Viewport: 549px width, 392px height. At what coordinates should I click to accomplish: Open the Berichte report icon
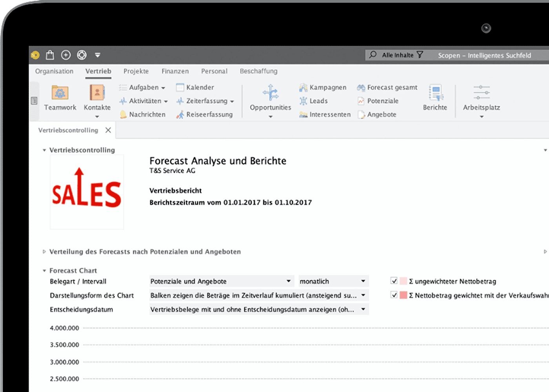click(435, 93)
